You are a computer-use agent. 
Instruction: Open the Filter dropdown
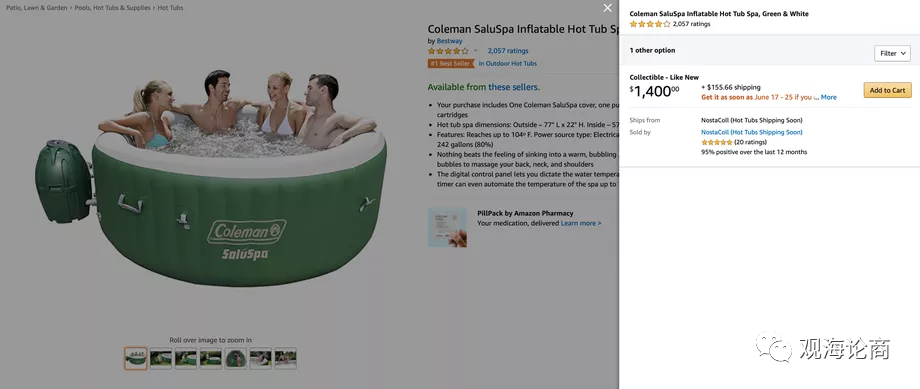(892, 53)
